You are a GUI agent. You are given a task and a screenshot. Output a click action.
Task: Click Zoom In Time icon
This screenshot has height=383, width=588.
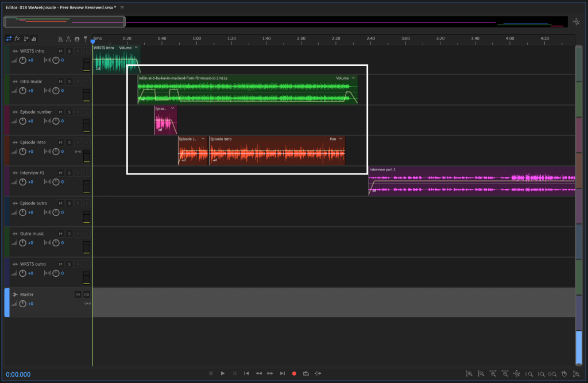493,374
